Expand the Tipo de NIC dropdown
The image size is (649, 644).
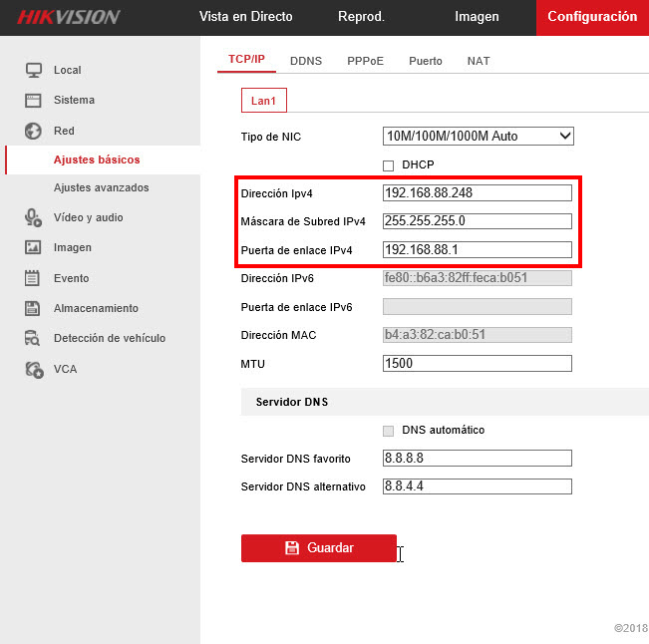tap(479, 137)
